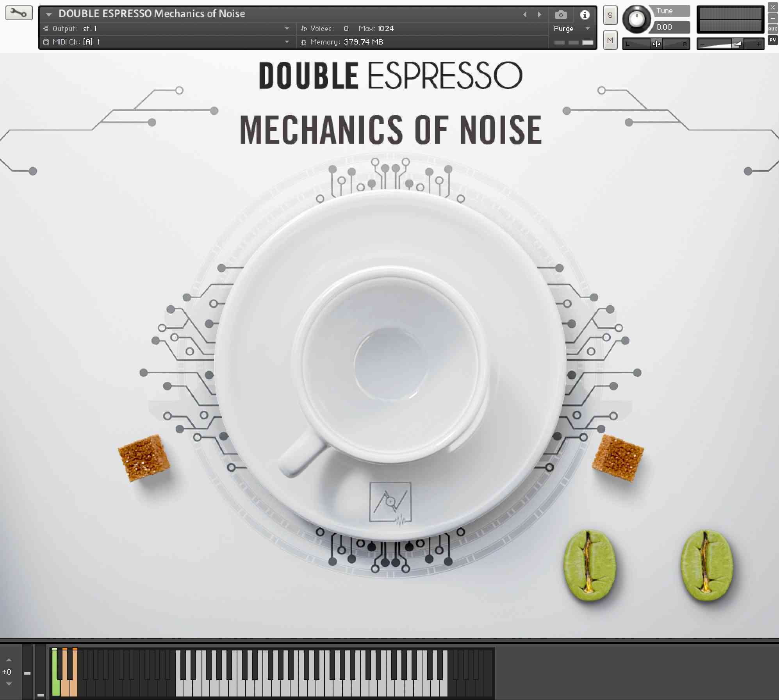
Task: Go to the next instrument with the right arrow
Action: point(539,14)
